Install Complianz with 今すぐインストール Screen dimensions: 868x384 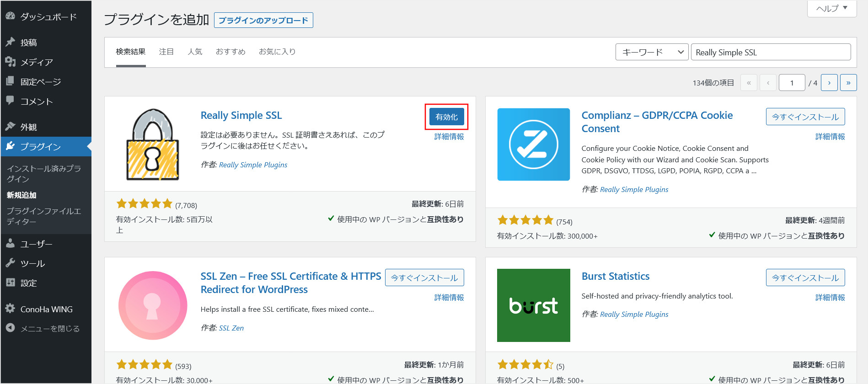click(x=805, y=117)
